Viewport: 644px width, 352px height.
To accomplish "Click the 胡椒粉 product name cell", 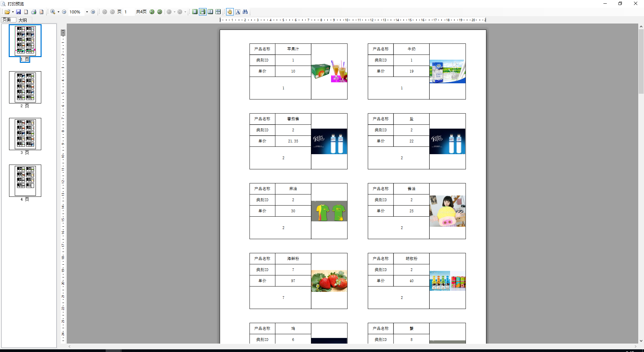I will coord(412,259).
